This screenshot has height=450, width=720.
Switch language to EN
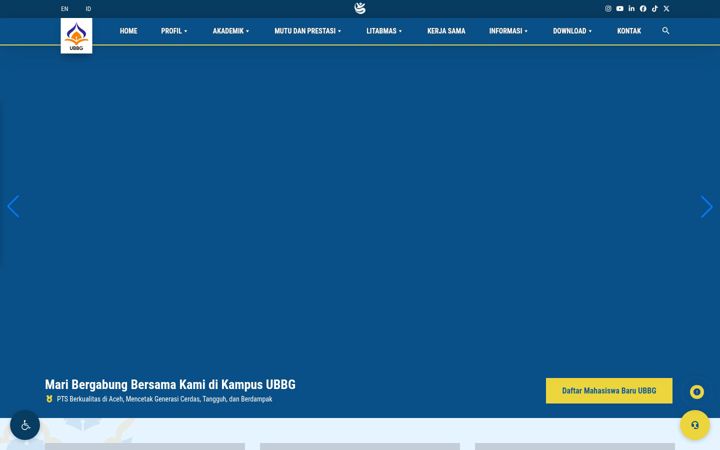point(65,9)
